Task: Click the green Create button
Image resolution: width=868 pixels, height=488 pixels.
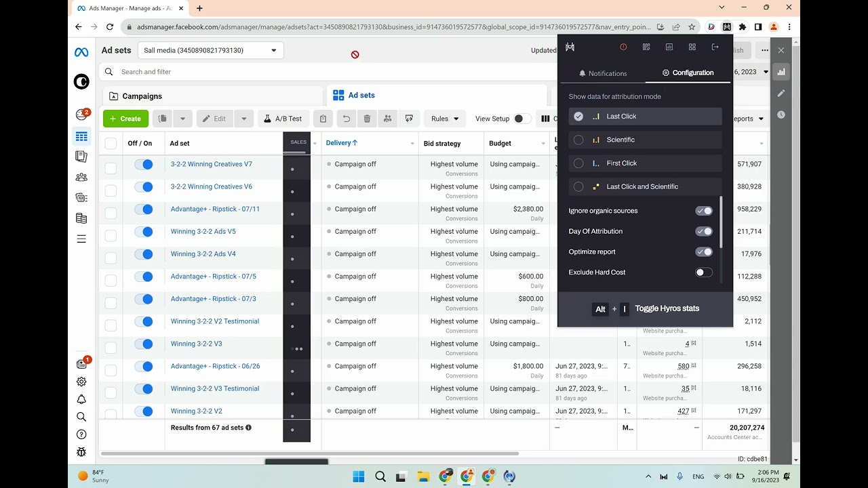Action: pyautogui.click(x=125, y=119)
